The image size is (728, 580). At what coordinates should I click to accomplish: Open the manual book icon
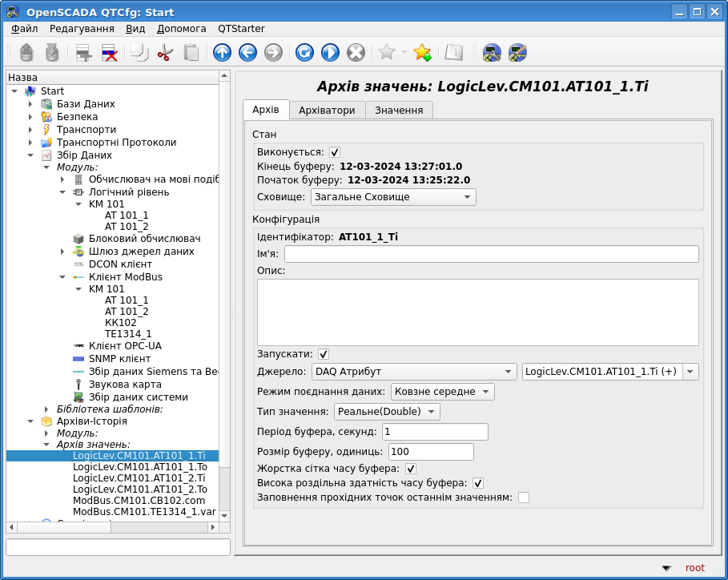[453, 53]
